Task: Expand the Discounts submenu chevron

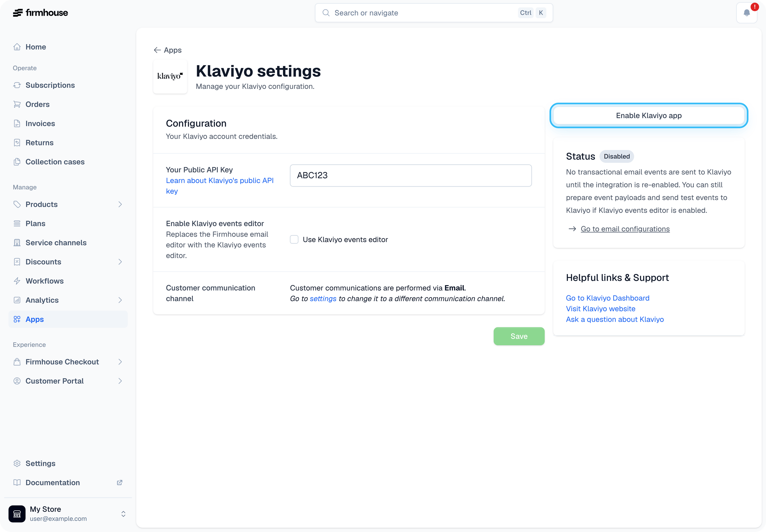Action: coord(120,262)
